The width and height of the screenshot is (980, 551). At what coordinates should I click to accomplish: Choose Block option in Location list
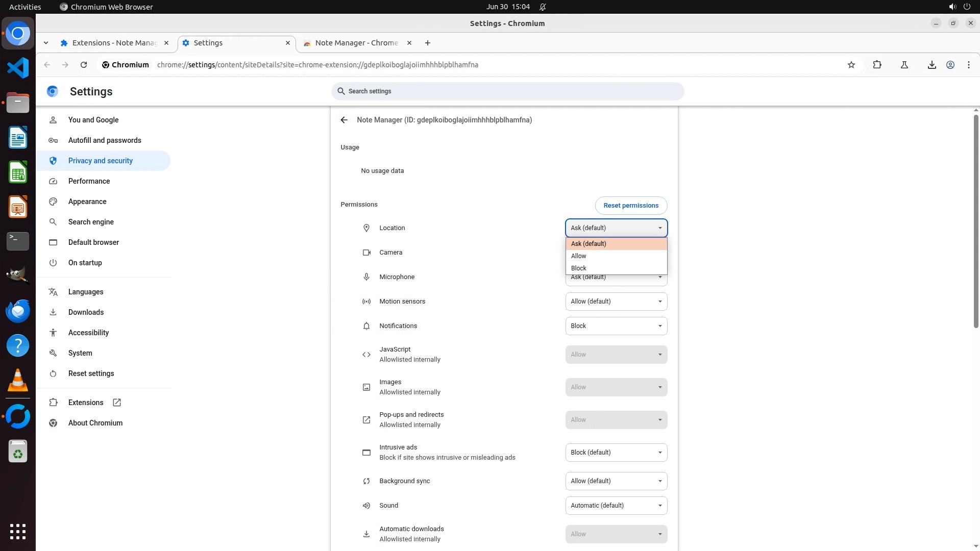579,268
